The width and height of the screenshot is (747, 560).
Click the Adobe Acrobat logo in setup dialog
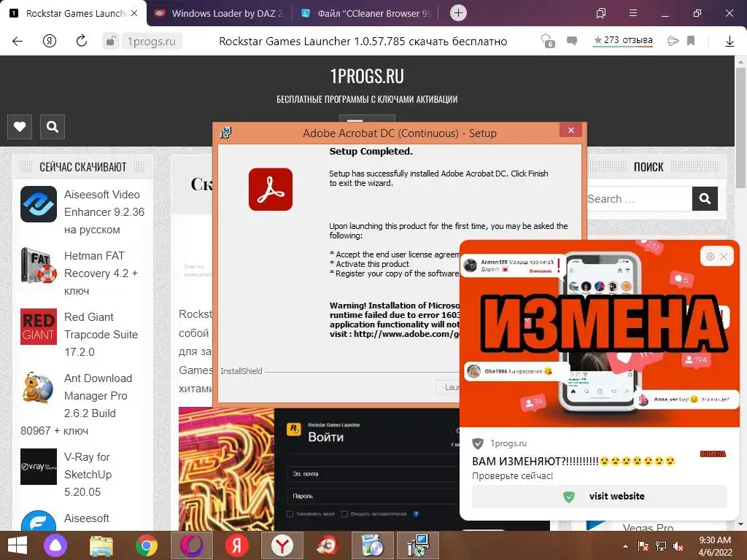point(271,189)
